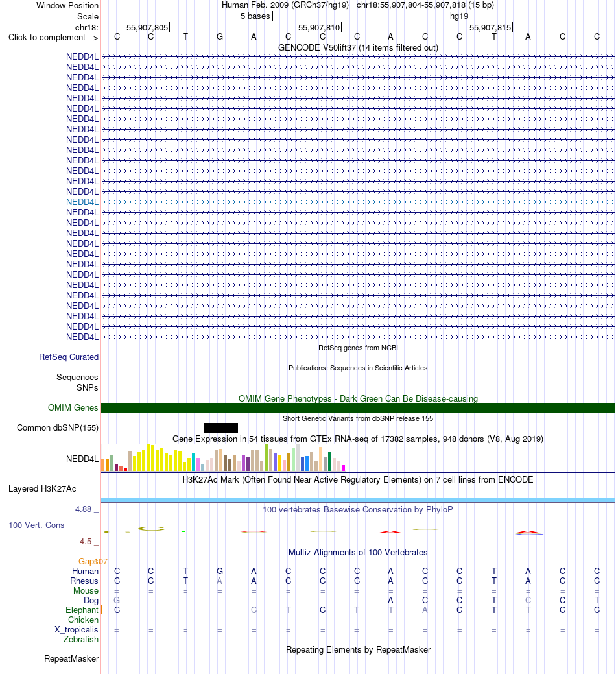Click the 'Common dbSNP(155)' track label
The width and height of the screenshot is (616, 674).
point(58,427)
